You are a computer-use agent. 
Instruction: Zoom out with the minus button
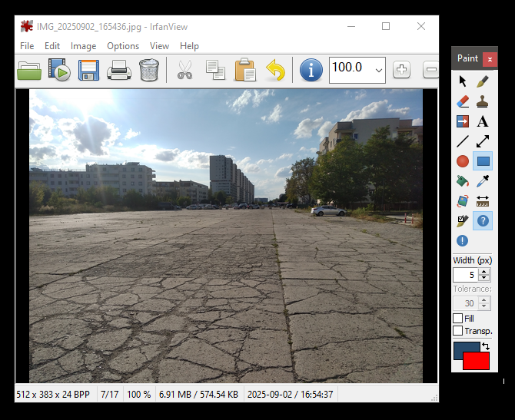[430, 70]
